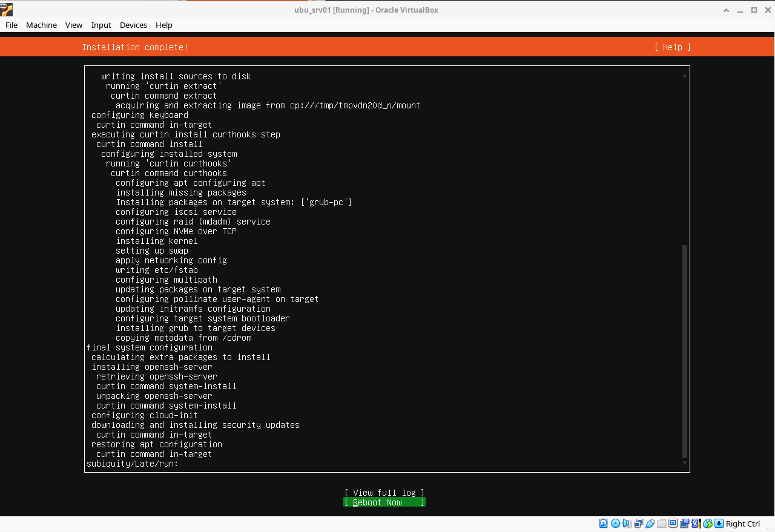Click the shared folders status icon
The image size is (775, 532).
[x=662, y=524]
